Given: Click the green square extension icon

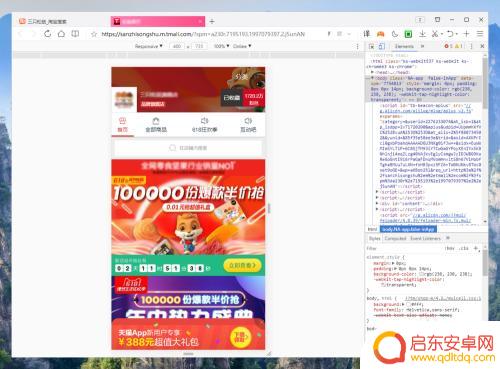Looking at the screenshot, I should (408, 34).
